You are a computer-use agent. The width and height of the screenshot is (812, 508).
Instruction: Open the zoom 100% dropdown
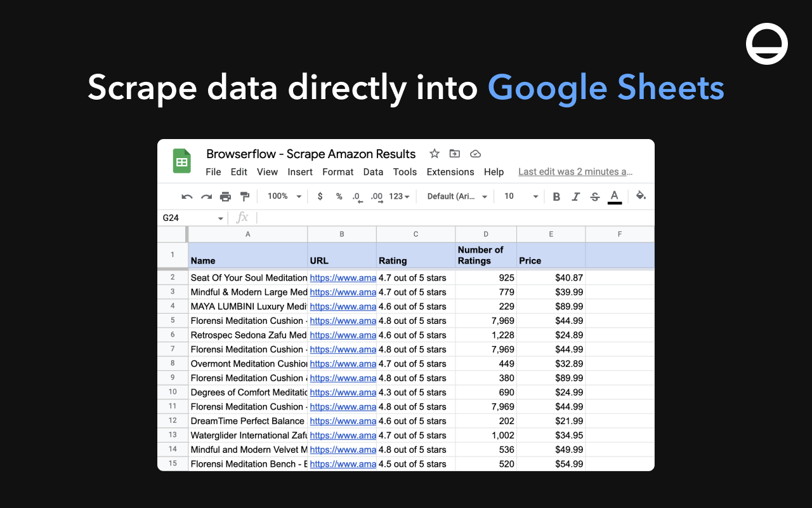click(x=284, y=196)
